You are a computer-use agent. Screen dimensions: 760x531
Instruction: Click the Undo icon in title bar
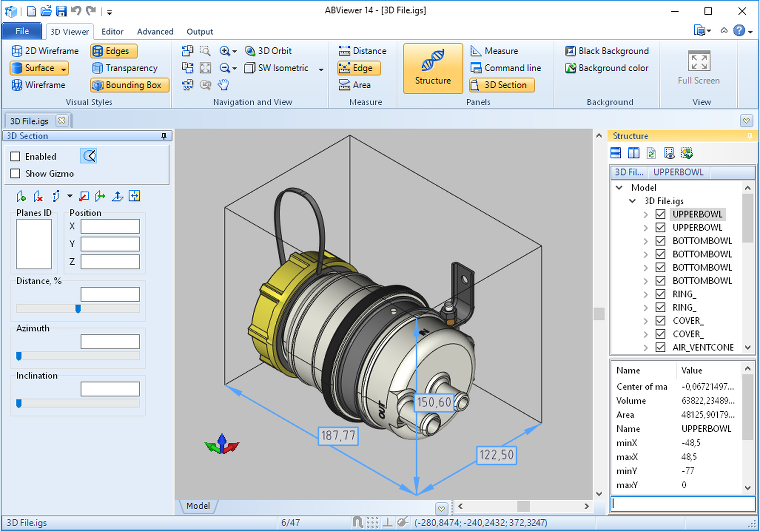[x=76, y=11]
